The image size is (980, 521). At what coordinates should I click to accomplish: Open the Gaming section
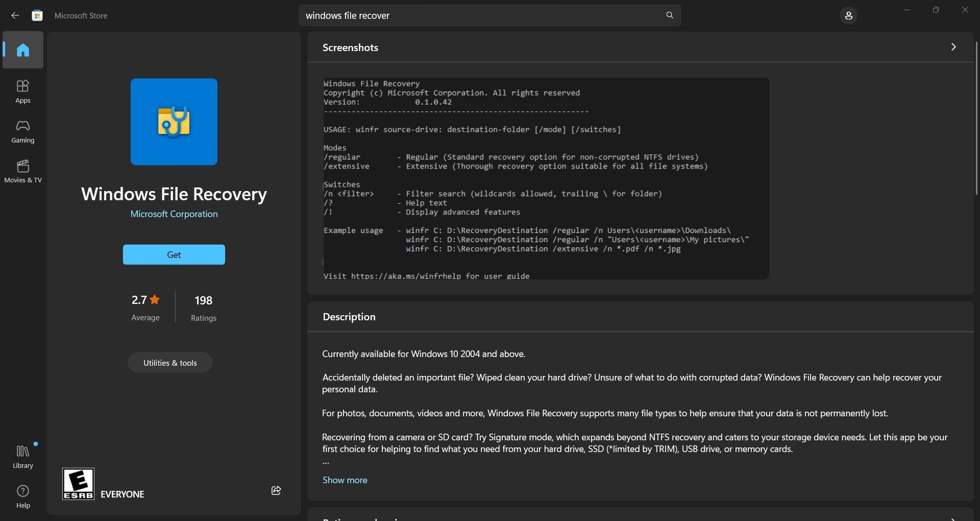pyautogui.click(x=23, y=132)
